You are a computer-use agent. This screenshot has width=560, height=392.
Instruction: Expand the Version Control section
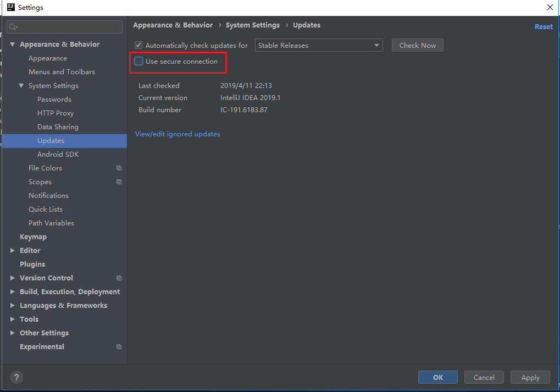13,278
